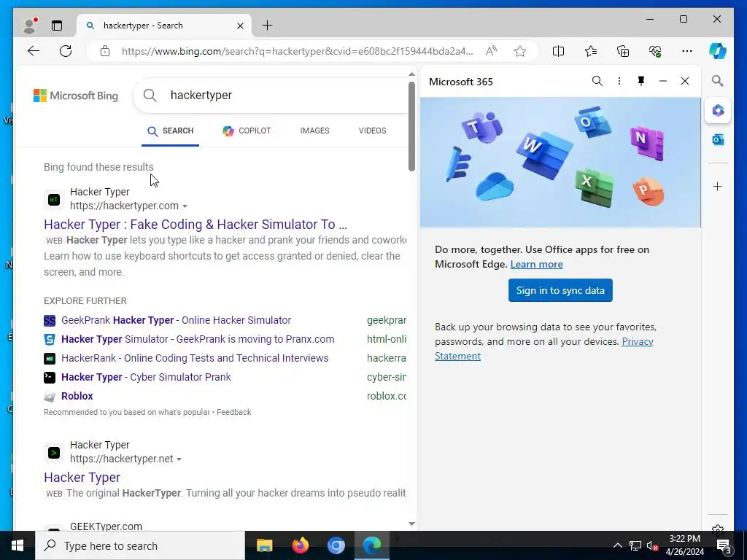
Task: Click Feedback link below recommendations
Action: tap(234, 413)
